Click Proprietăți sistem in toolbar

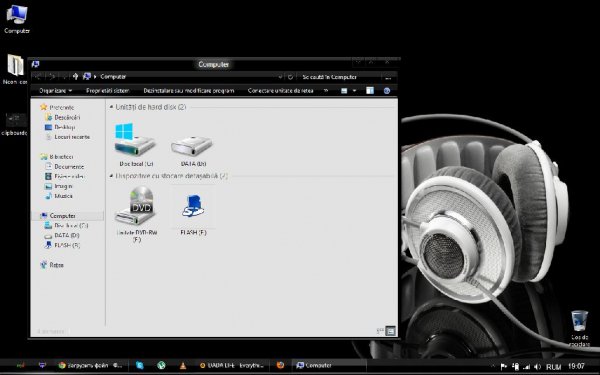[108, 91]
